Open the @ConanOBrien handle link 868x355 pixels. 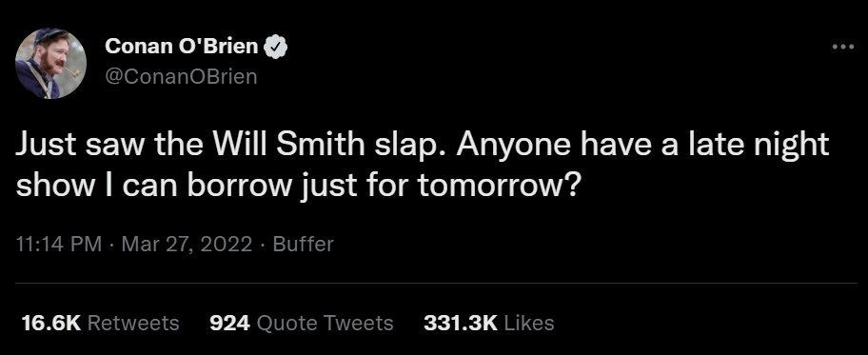[181, 76]
